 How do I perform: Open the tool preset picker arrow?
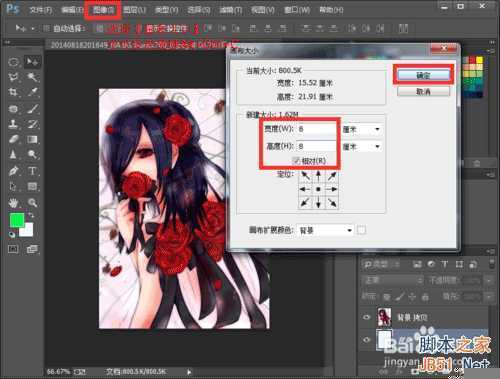[x=33, y=29]
